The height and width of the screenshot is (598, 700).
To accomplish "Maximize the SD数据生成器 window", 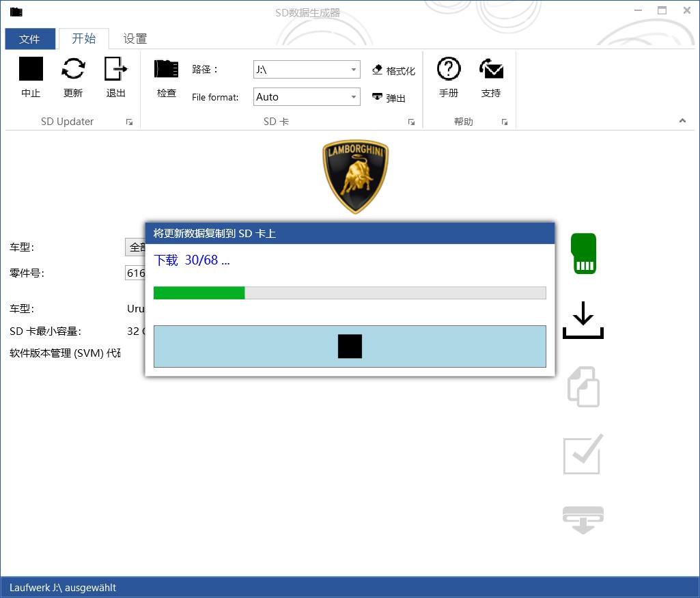I will (662, 10).
